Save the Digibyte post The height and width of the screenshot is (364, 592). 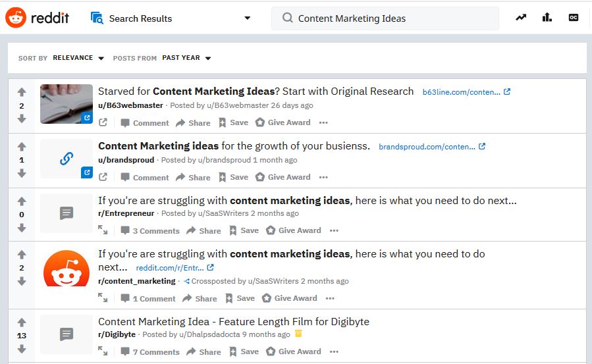244,351
